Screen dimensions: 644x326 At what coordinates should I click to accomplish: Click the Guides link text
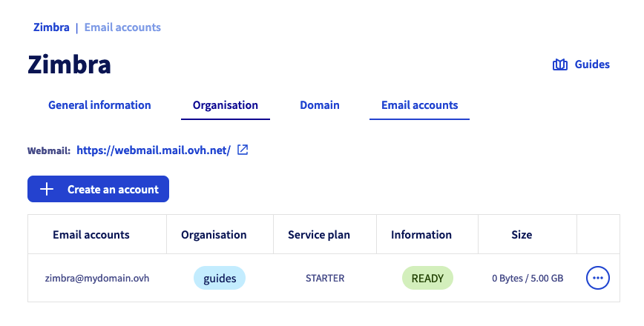(x=592, y=64)
